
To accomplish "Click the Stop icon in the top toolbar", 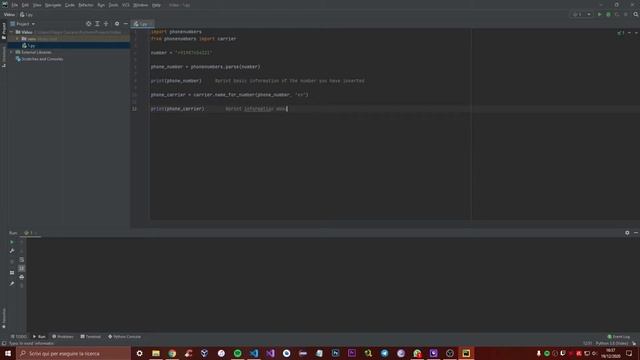I will click(626, 14).
